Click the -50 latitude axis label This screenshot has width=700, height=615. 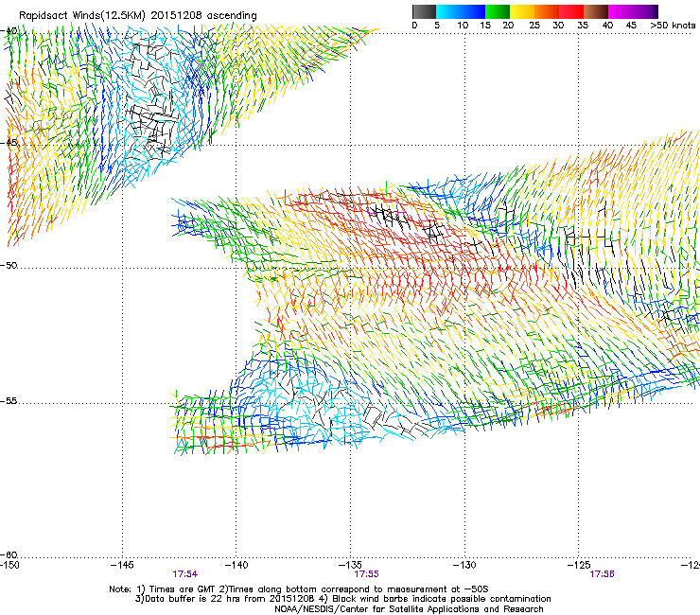(9, 265)
